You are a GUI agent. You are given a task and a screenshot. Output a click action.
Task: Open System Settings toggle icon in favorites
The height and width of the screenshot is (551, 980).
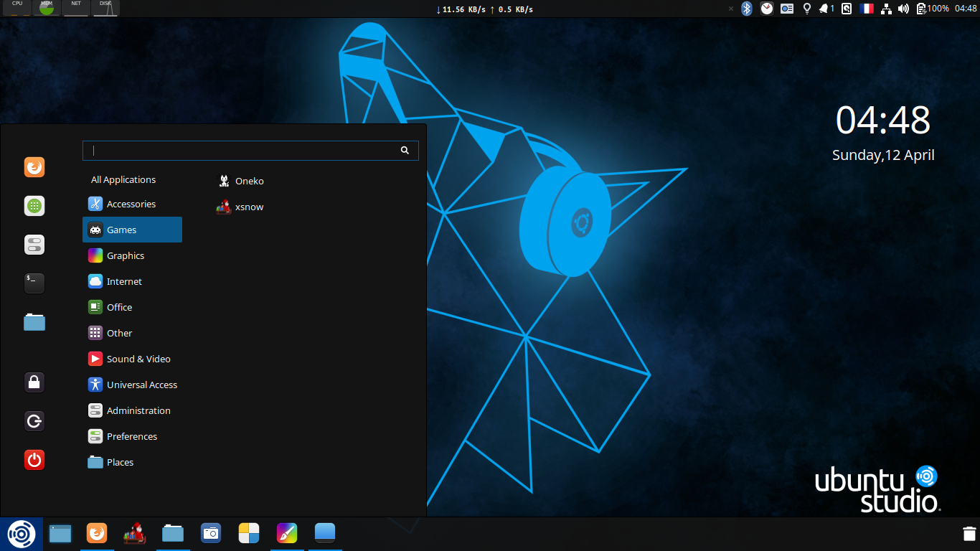click(x=34, y=245)
